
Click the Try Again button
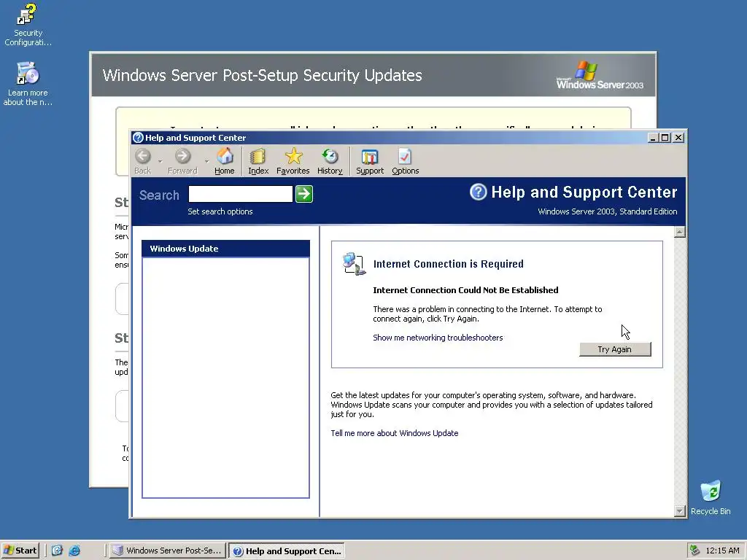point(615,349)
